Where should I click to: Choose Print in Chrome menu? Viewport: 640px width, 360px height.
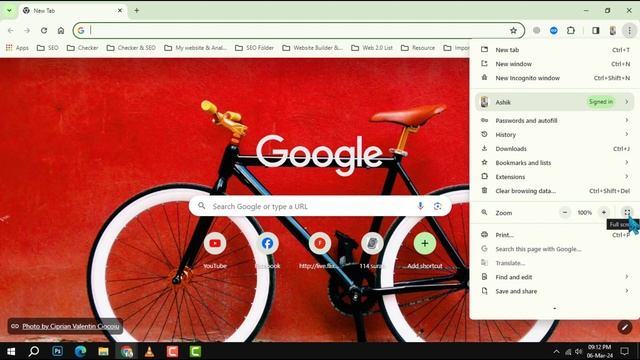tap(555, 235)
